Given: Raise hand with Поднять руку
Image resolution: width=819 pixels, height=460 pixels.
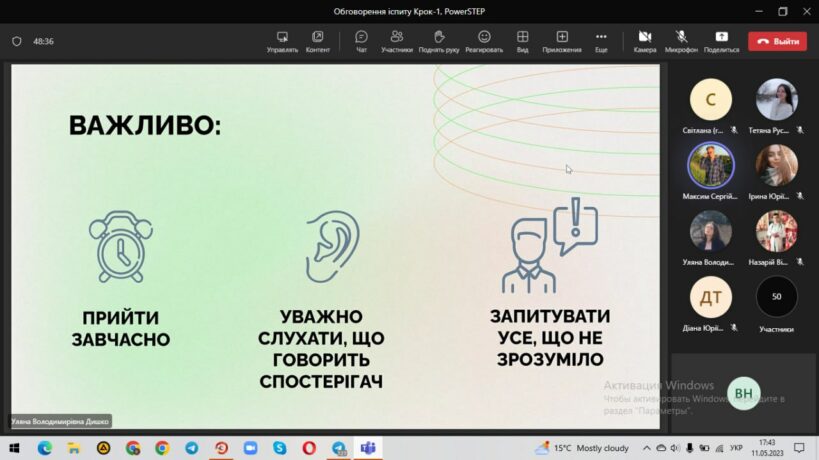Looking at the screenshot, I should point(439,39).
